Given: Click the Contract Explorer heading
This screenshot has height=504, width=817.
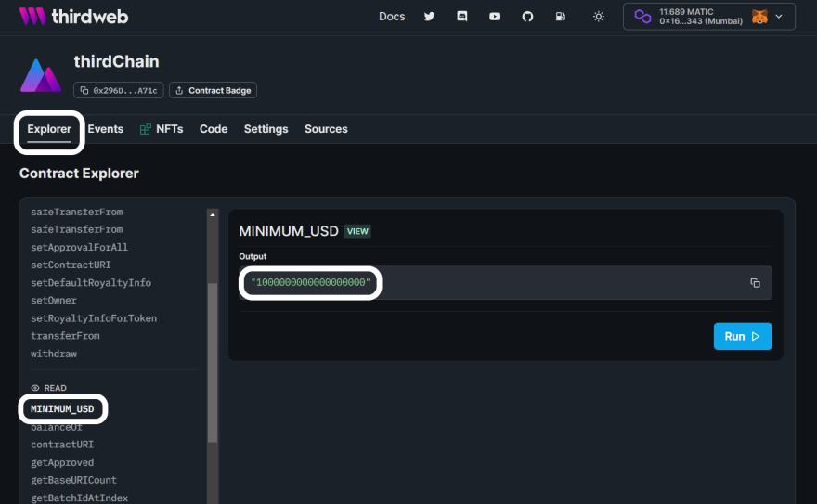Looking at the screenshot, I should 79,174.
